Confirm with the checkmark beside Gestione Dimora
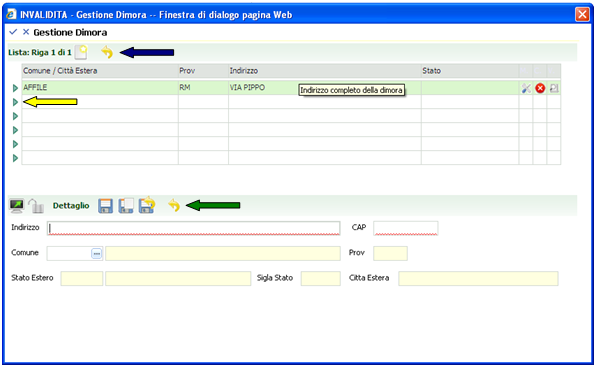This screenshot has height=368, width=597. (x=13, y=32)
